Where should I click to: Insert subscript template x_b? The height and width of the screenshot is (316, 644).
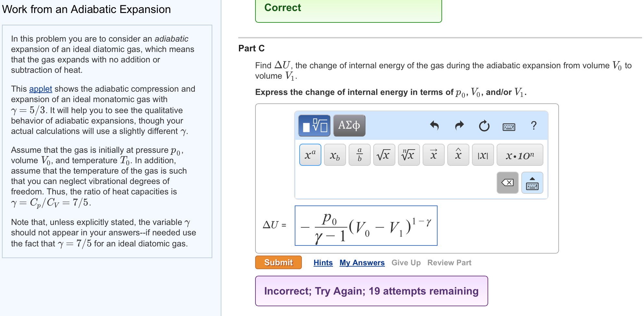point(335,155)
